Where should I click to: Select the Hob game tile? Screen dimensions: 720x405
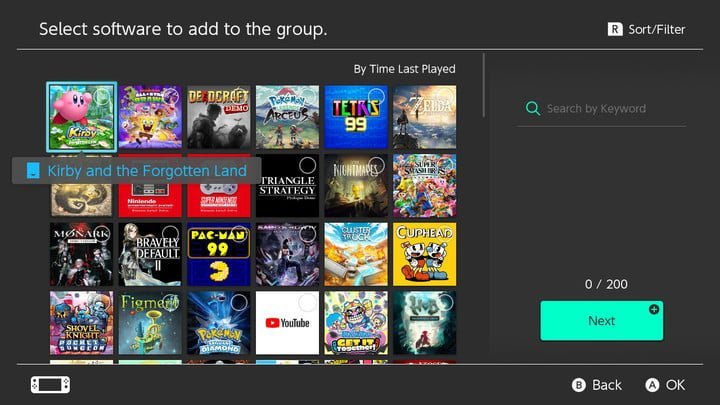click(425, 323)
